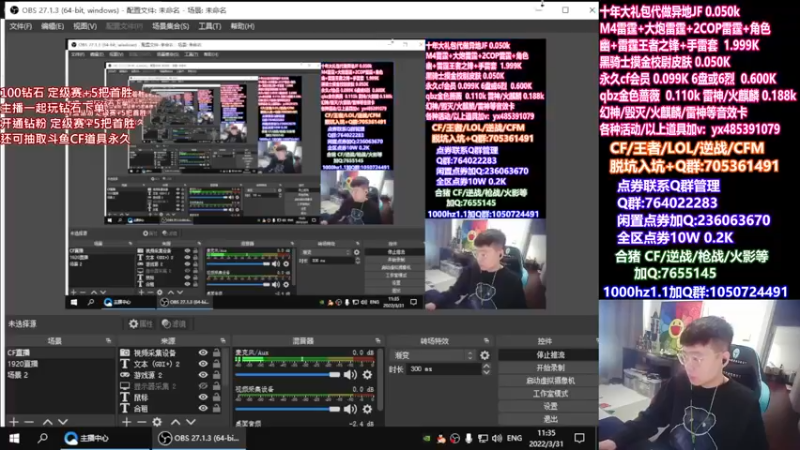Screen dimensions: 800x450
Task: Hide the 合租 source
Action: (x=203, y=408)
